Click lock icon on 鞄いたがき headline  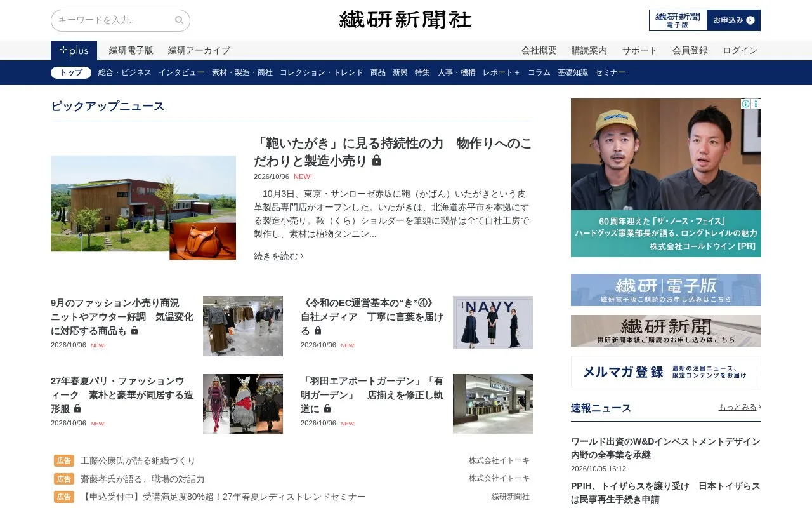377,161
